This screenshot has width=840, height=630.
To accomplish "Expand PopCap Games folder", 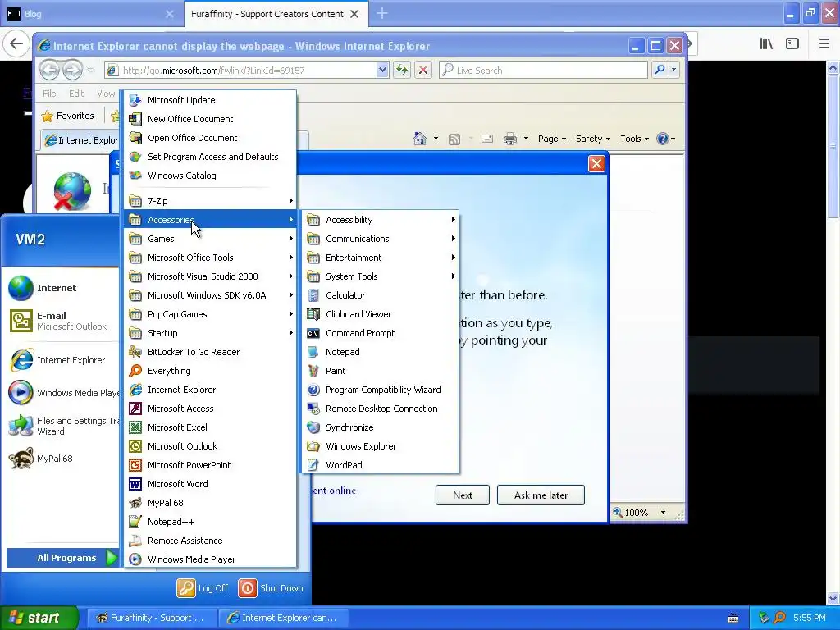I will [210, 314].
